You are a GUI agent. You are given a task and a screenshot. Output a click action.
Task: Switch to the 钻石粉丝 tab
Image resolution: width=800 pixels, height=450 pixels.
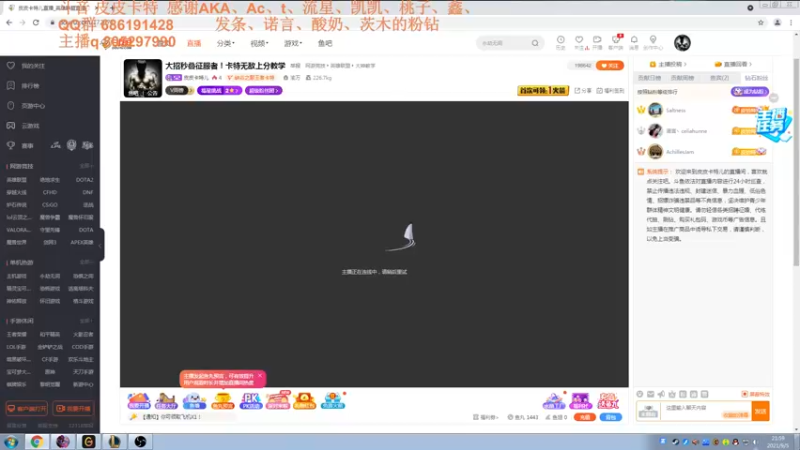click(756, 78)
